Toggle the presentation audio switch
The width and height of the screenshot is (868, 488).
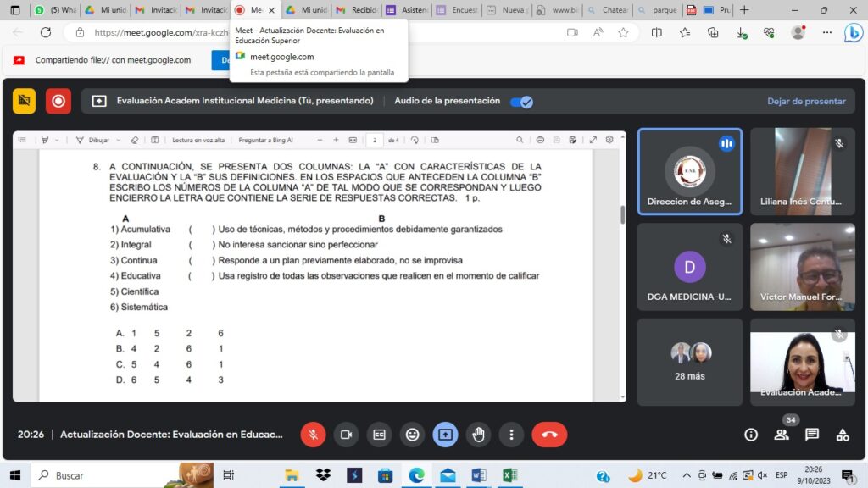pos(520,102)
